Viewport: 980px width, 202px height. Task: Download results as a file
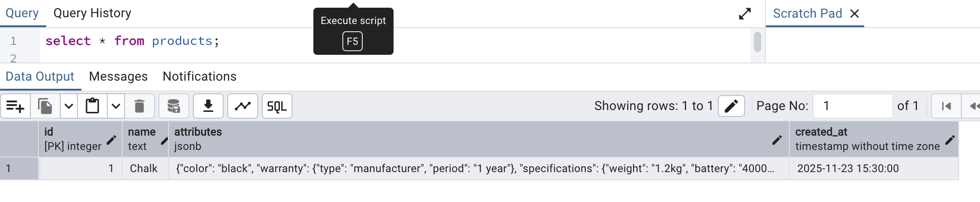[x=208, y=106]
